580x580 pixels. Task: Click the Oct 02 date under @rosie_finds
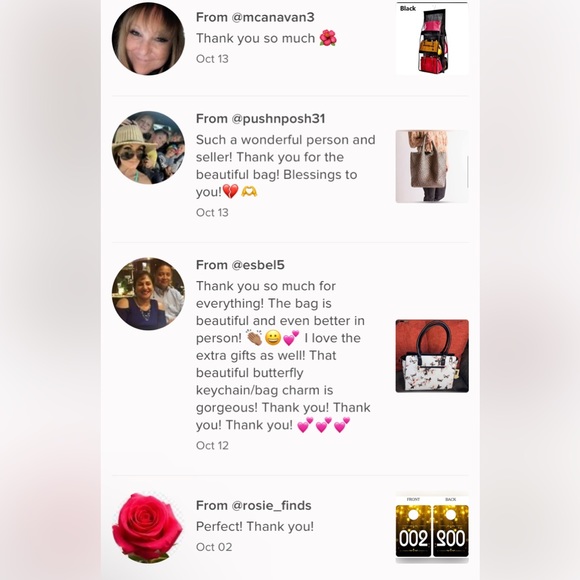click(x=214, y=547)
